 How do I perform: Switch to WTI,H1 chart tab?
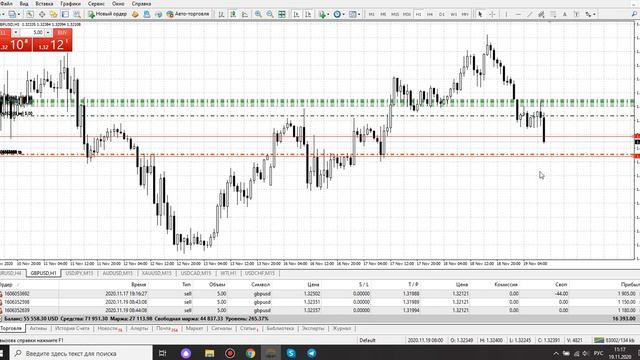[x=228, y=273]
